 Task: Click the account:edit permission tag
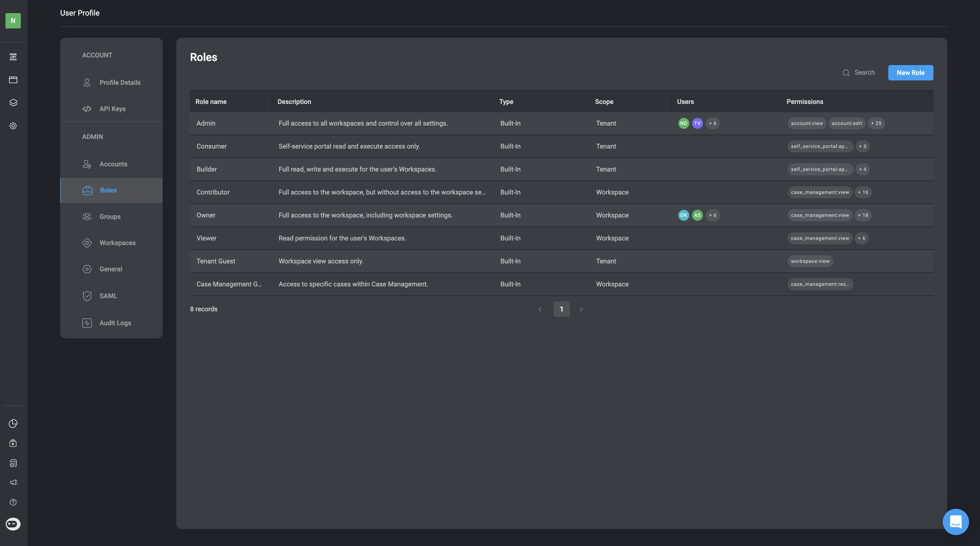tap(846, 123)
